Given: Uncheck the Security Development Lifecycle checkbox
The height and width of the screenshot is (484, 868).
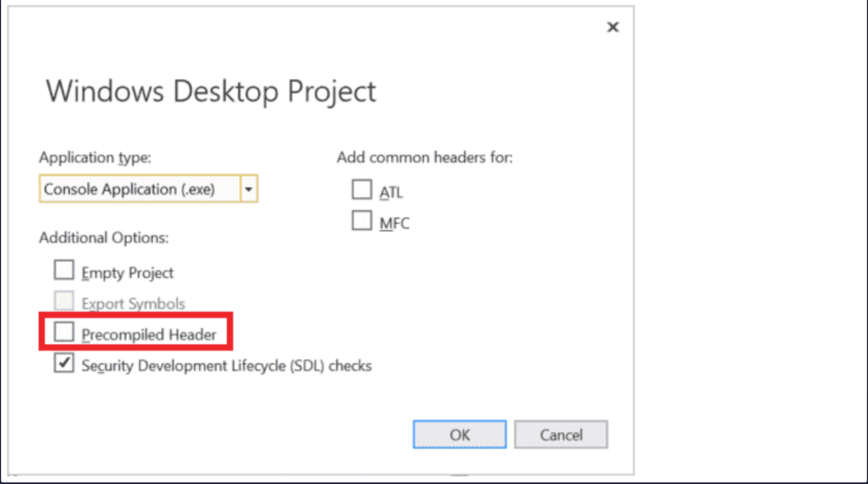Looking at the screenshot, I should point(64,363).
